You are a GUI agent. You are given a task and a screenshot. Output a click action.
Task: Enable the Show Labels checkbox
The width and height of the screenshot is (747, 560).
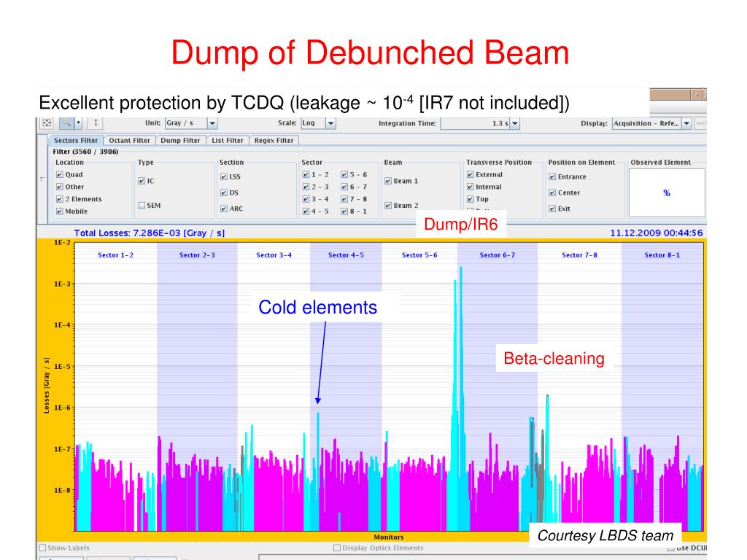click(42, 548)
